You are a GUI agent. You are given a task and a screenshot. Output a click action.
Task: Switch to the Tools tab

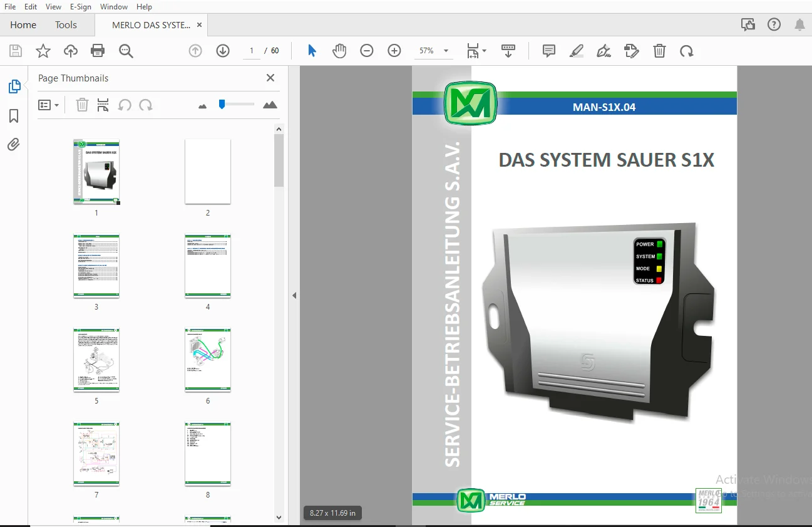(x=66, y=25)
